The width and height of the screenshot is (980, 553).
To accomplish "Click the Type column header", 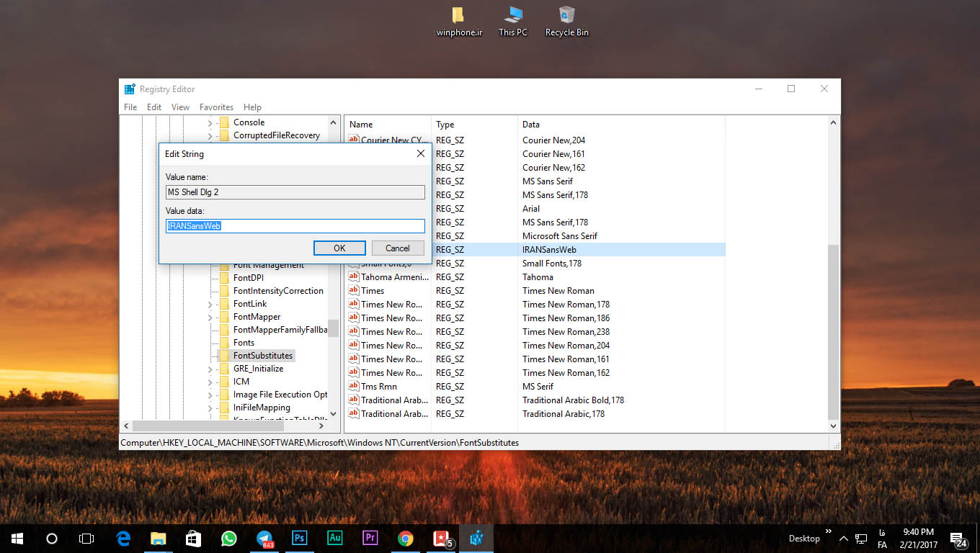I will 474,125.
